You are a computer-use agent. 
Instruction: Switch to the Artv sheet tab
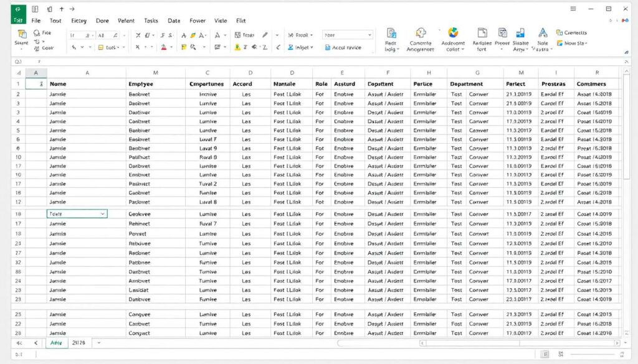(x=56, y=343)
